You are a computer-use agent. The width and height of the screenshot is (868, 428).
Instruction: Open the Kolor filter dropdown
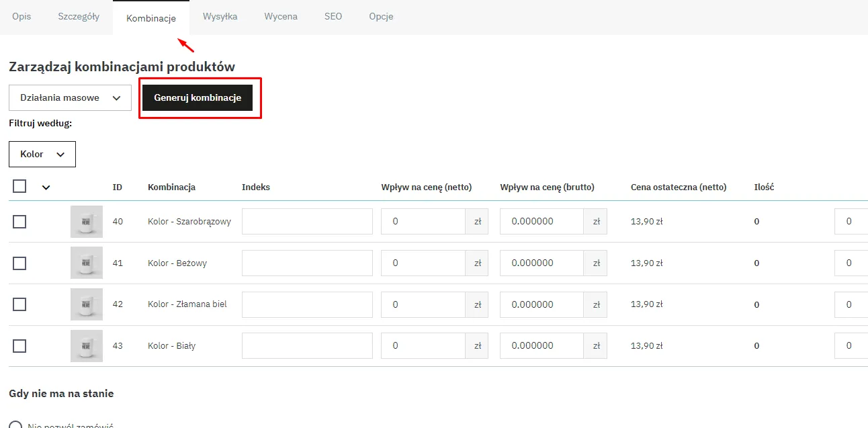click(42, 155)
